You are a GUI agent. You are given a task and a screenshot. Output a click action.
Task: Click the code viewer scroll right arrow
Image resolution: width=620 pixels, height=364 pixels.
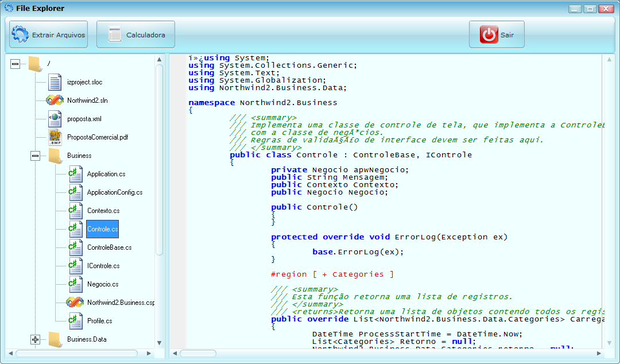pyautogui.click(x=599, y=353)
